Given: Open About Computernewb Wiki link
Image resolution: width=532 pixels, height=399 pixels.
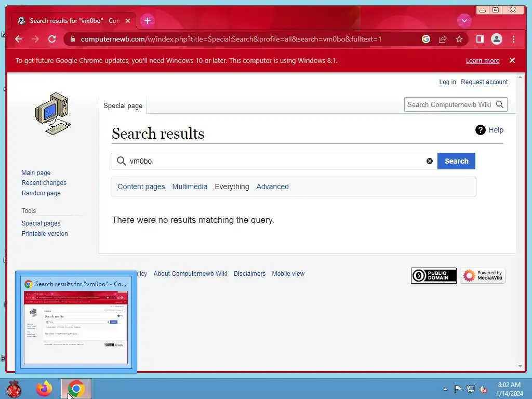Looking at the screenshot, I should (x=190, y=273).
